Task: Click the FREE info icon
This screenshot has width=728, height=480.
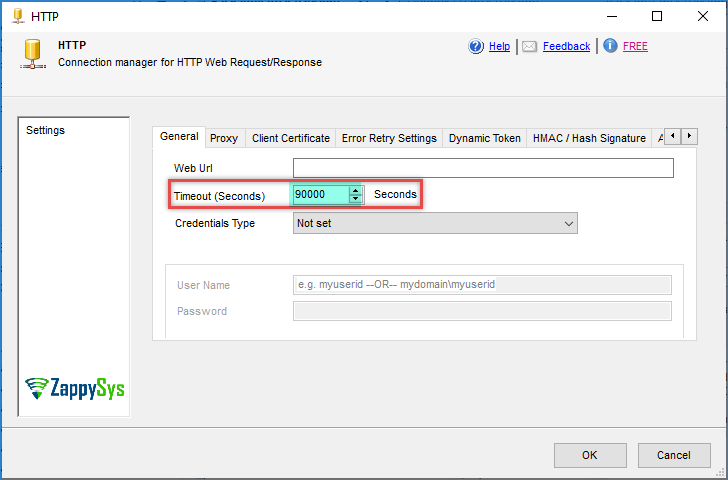Action: click(x=610, y=46)
